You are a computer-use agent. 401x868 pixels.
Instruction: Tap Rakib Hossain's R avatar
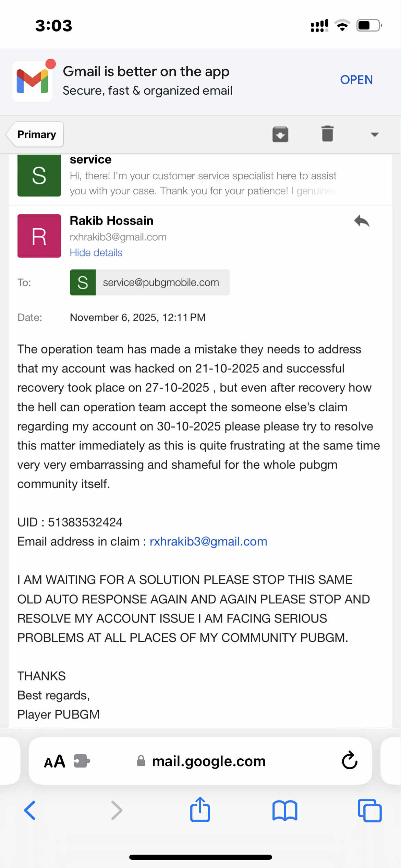tap(39, 236)
